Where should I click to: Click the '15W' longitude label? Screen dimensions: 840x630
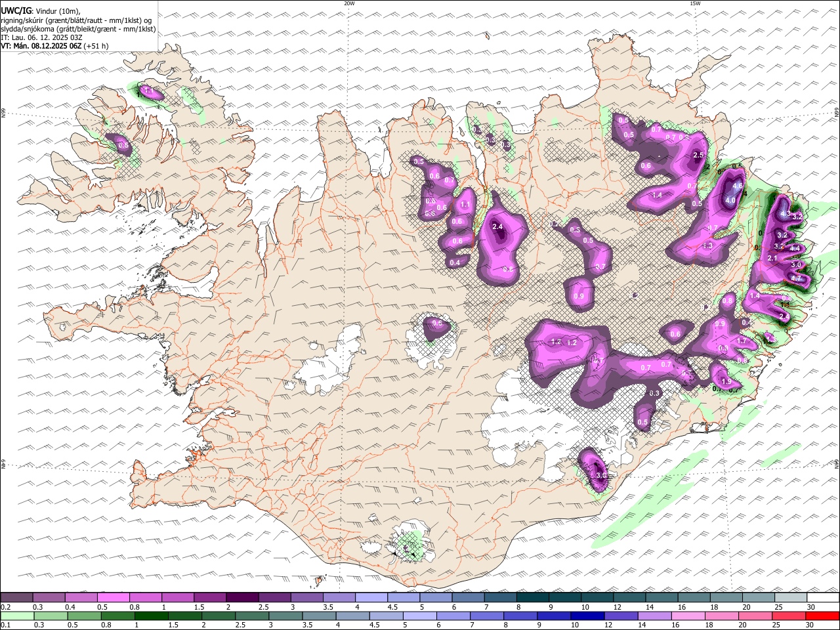click(695, 3)
